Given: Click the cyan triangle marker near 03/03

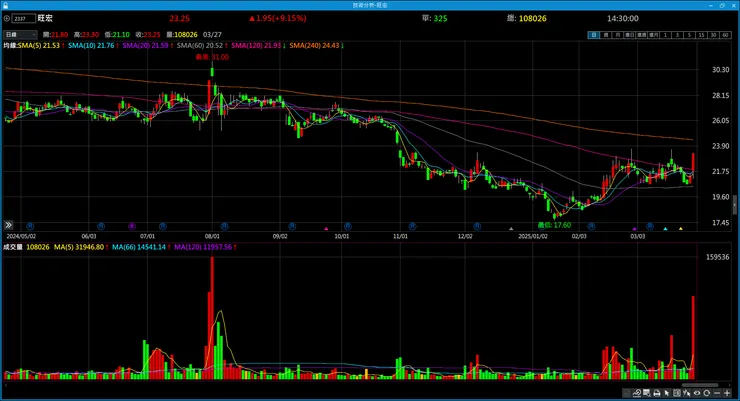Looking at the screenshot, I should pos(665,229).
